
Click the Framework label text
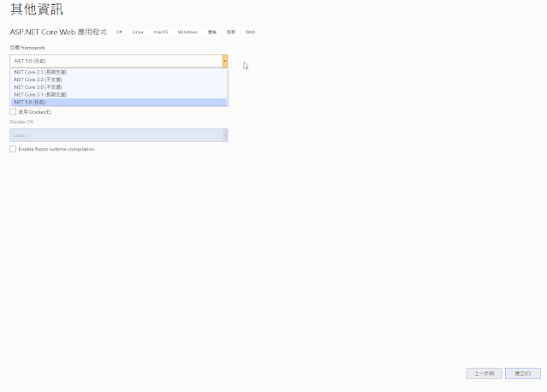27,48
